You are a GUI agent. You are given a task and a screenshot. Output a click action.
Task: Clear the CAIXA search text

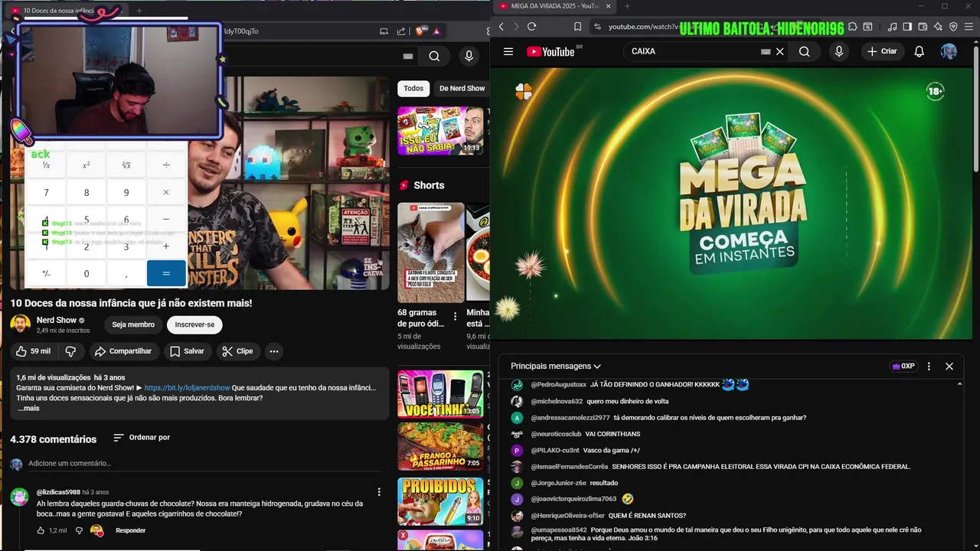779,51
